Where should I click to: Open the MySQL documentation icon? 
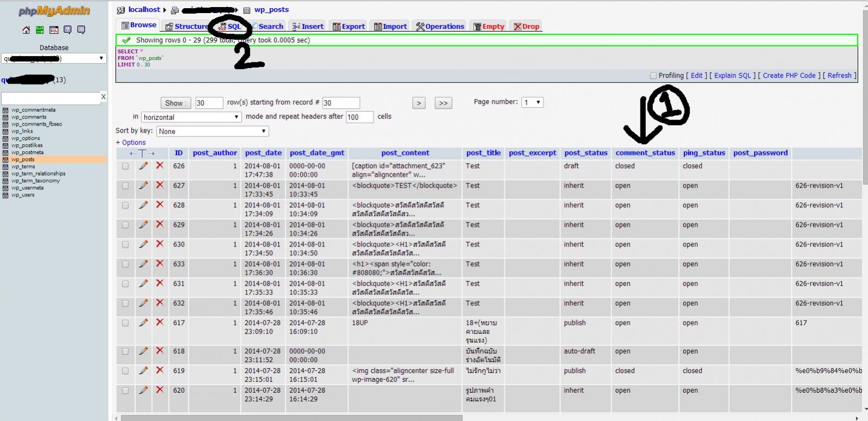[x=81, y=30]
